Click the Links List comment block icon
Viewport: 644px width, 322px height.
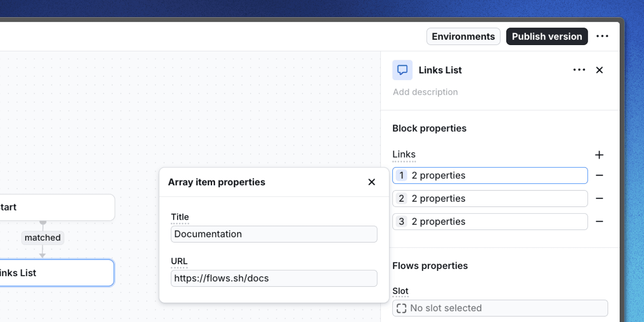(x=402, y=70)
